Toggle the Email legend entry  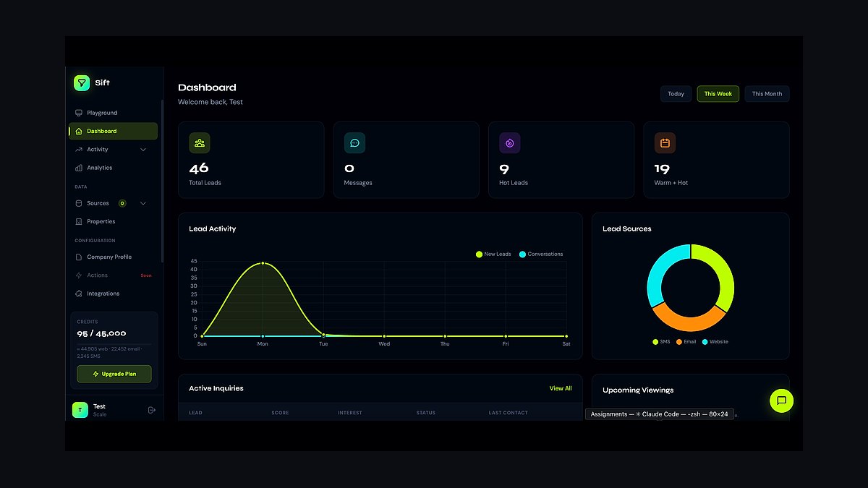[686, 342]
